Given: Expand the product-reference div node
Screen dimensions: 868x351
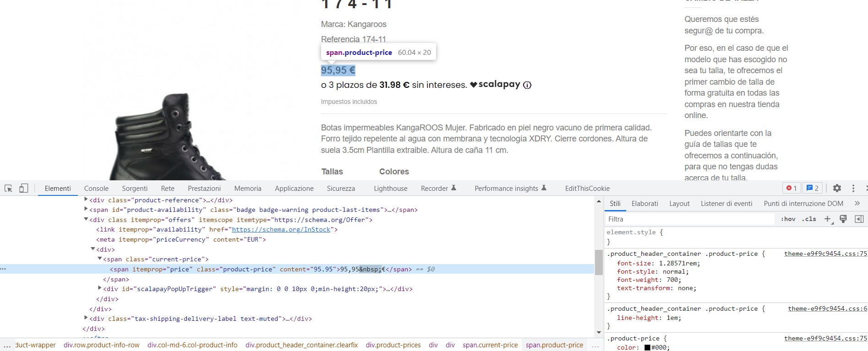Looking at the screenshot, I should [86, 200].
